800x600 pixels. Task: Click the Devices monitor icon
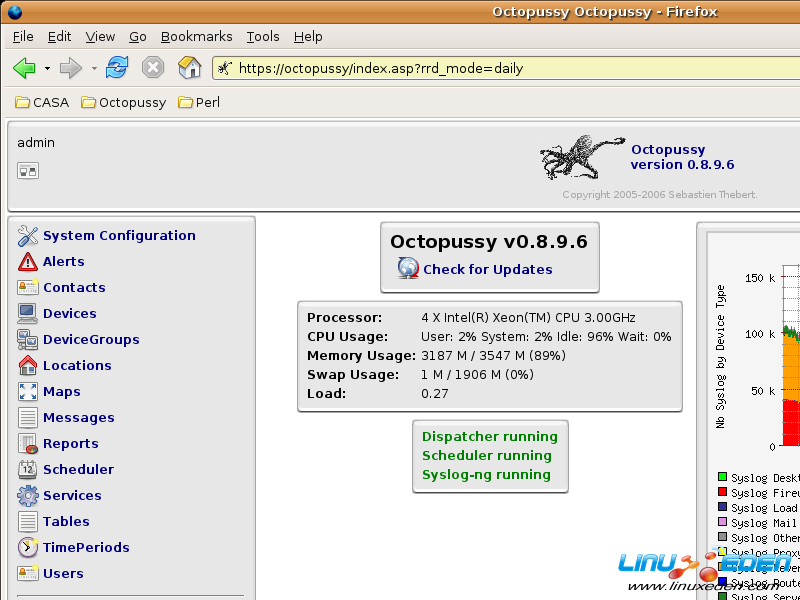point(27,314)
